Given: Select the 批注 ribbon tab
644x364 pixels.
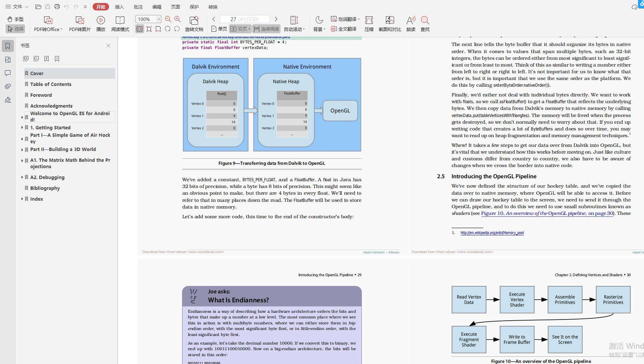Looking at the screenshot, I should tap(138, 7).
